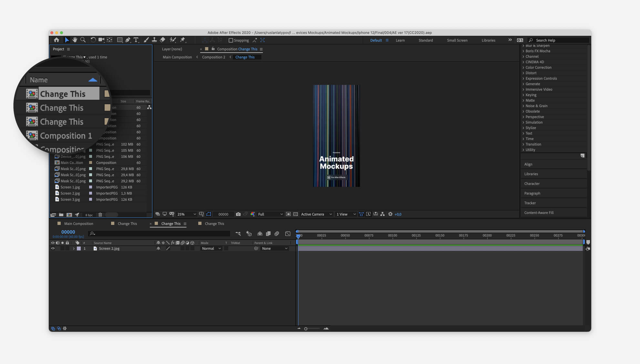Image resolution: width=640 pixels, height=364 pixels.
Task: Adjust the timeline zoom slider
Action: point(306,329)
